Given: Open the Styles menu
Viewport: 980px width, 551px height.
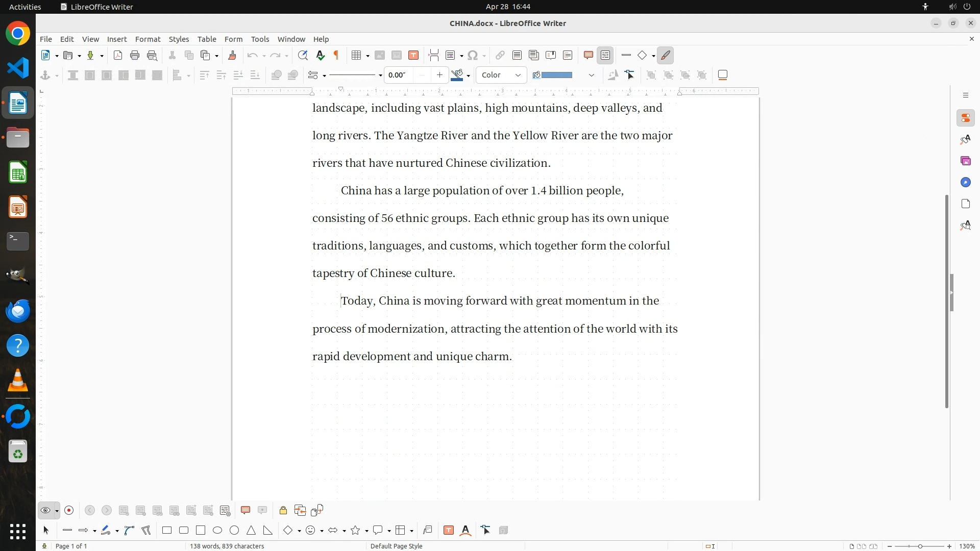Looking at the screenshot, I should point(179,39).
